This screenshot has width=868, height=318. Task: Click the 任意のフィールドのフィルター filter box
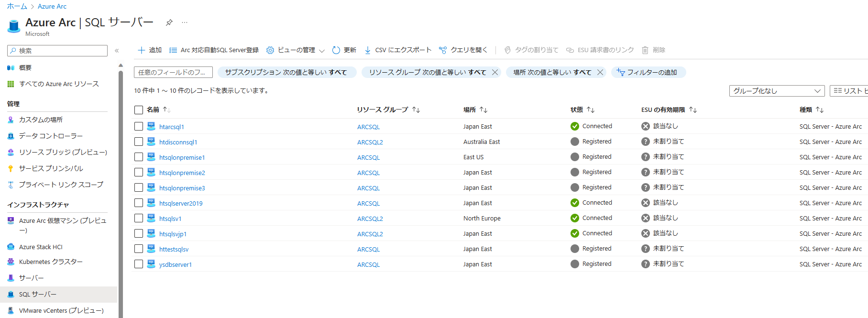click(173, 72)
